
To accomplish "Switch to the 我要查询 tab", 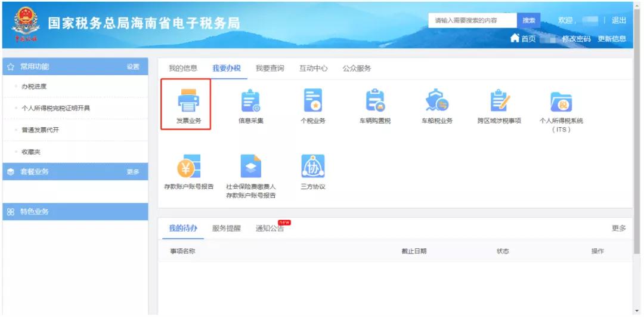I will click(x=270, y=68).
